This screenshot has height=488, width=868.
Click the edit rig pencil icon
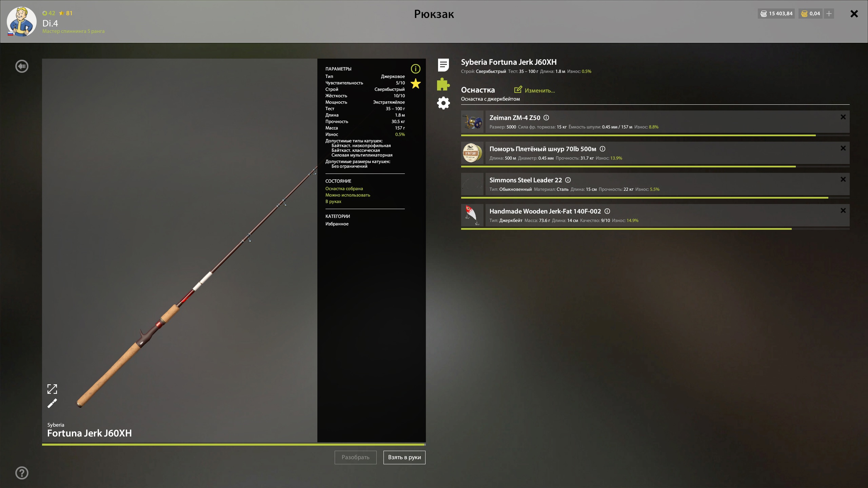[x=518, y=89]
